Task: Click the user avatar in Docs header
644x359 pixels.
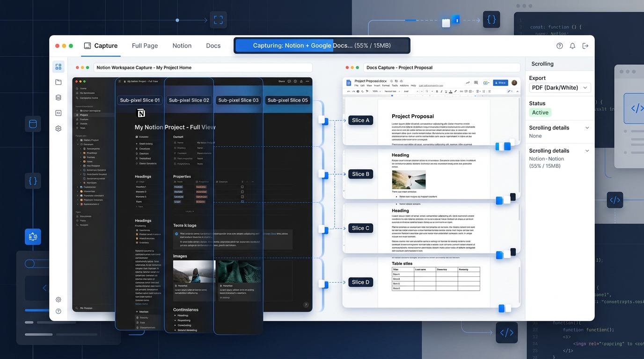Action: pyautogui.click(x=514, y=83)
